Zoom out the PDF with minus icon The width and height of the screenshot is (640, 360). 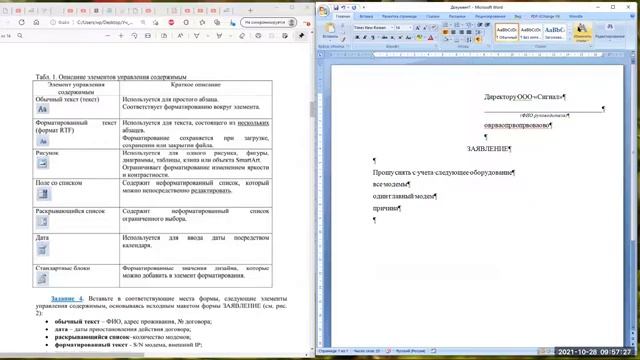point(108,36)
